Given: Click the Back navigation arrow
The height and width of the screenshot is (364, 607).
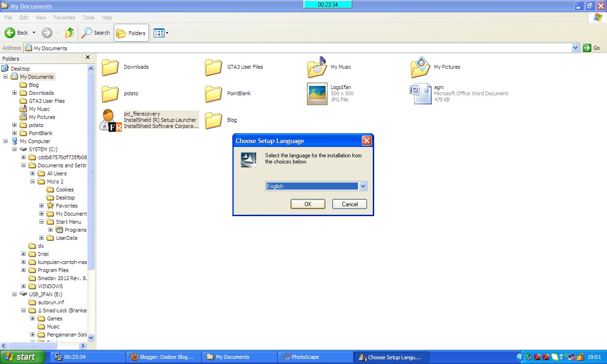Looking at the screenshot, I should [10, 33].
